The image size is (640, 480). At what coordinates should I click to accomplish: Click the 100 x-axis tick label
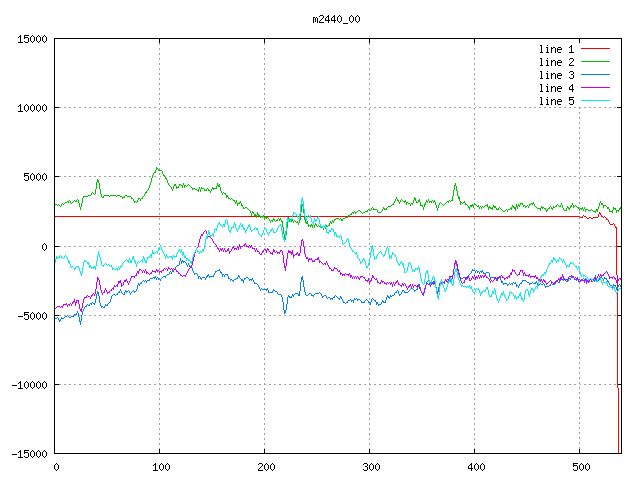pyautogui.click(x=160, y=466)
